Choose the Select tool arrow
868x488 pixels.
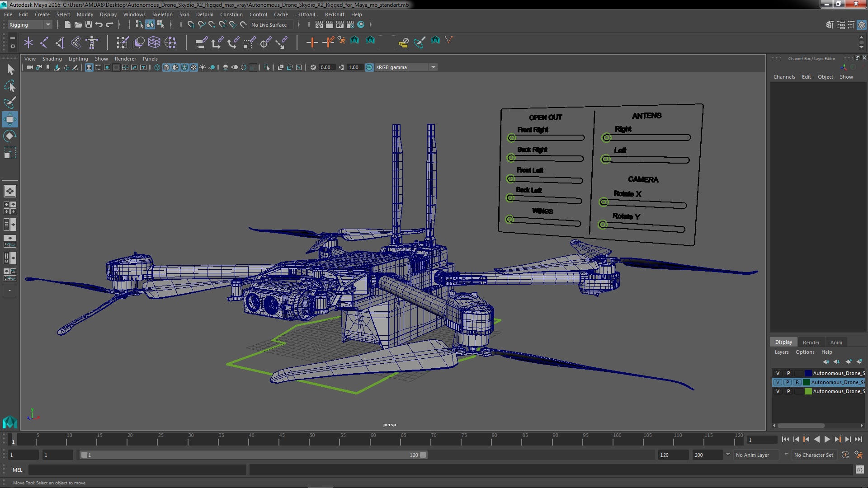pyautogui.click(x=10, y=69)
